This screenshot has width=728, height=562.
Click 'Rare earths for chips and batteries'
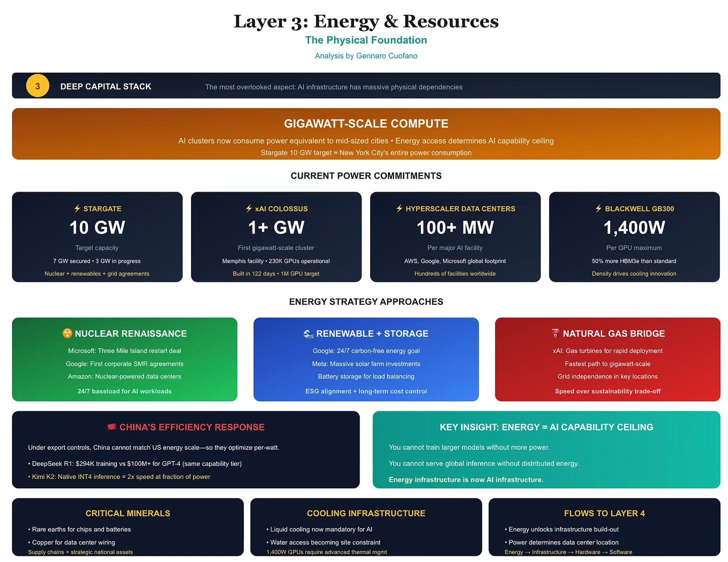coord(79,529)
